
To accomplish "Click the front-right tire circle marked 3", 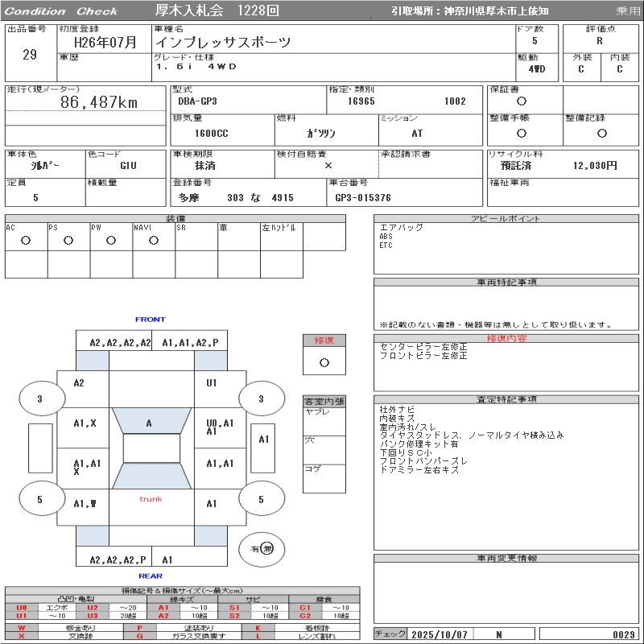I will click(x=261, y=398).
